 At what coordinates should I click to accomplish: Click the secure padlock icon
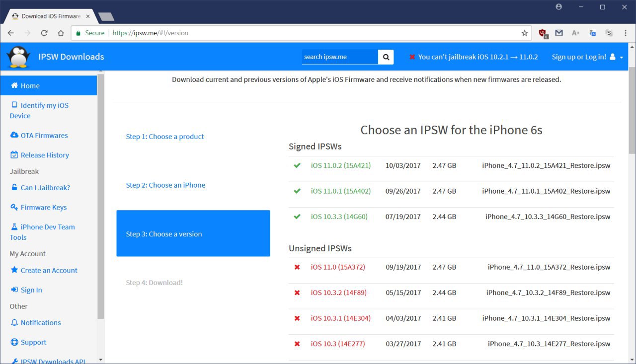pos(78,33)
